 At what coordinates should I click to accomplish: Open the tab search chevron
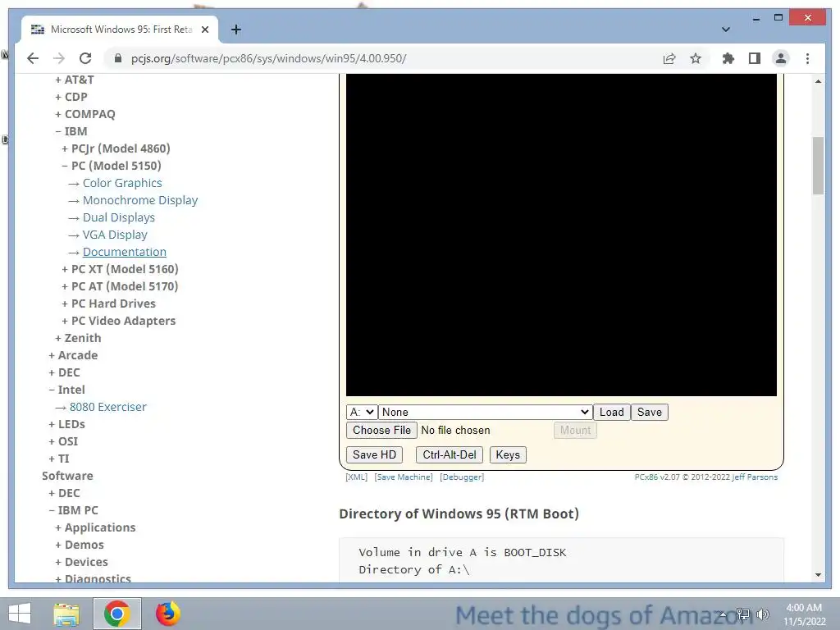point(726,30)
